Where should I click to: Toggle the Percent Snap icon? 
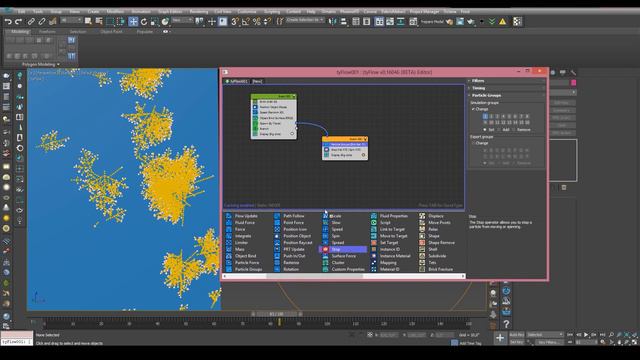click(257, 22)
